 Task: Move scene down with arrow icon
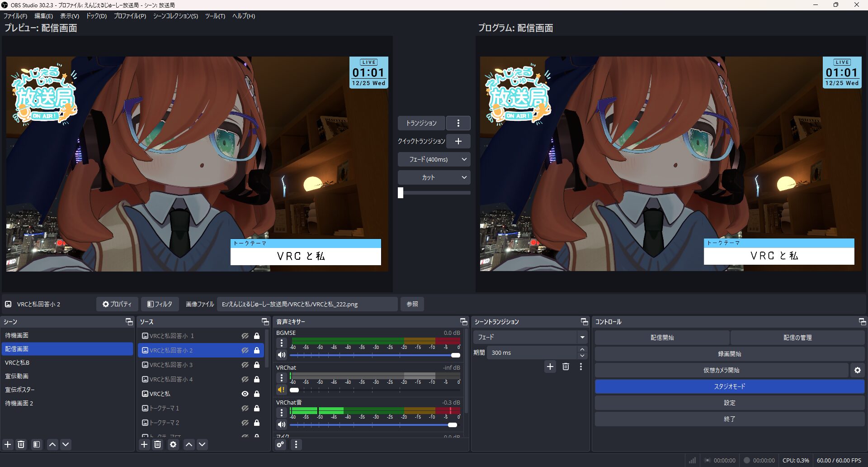coord(66,444)
